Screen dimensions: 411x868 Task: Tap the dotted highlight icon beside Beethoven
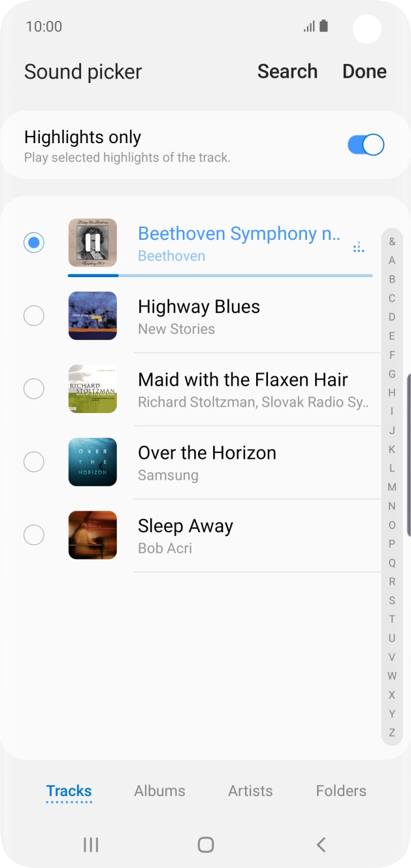pos(358,247)
